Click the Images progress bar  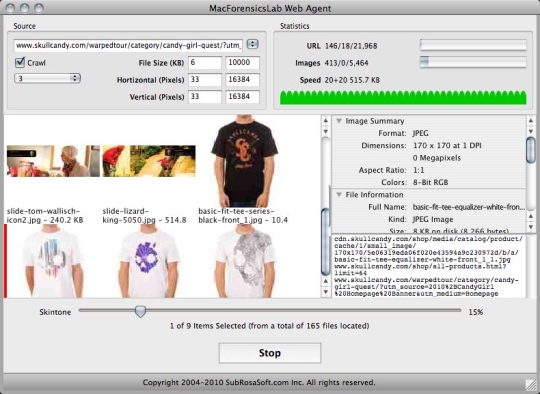[473, 62]
